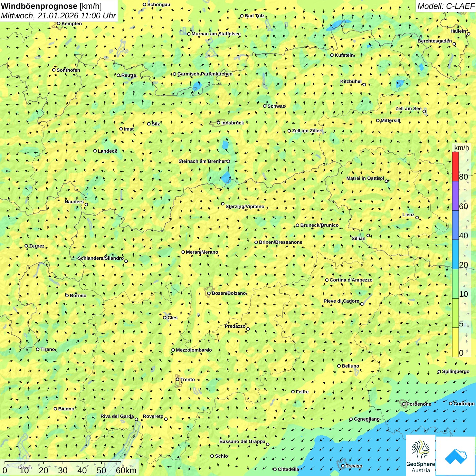The image size is (476, 476).
Task: Click the 'Windböenprognose [km/h]' title
Action: point(51,6)
